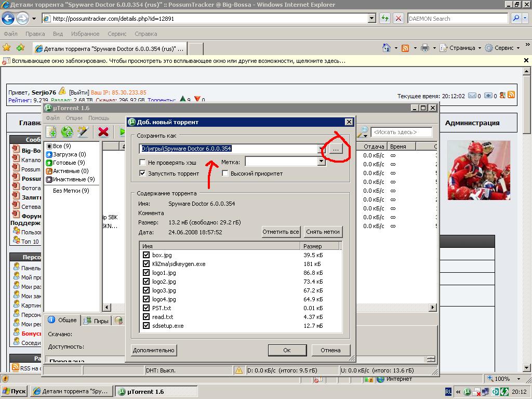Click µTorrent add torrent toolbar icon
Viewport: 532px width, 399px height.
point(51,131)
